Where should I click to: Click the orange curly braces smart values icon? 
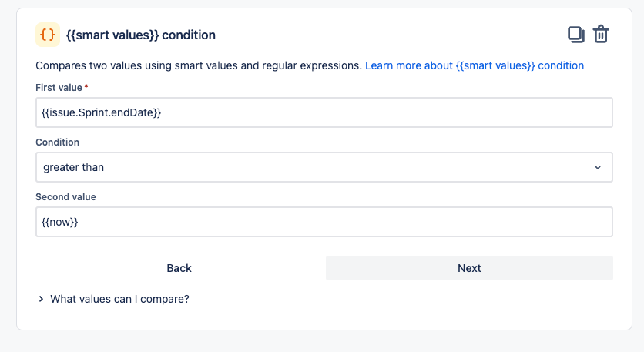(48, 35)
